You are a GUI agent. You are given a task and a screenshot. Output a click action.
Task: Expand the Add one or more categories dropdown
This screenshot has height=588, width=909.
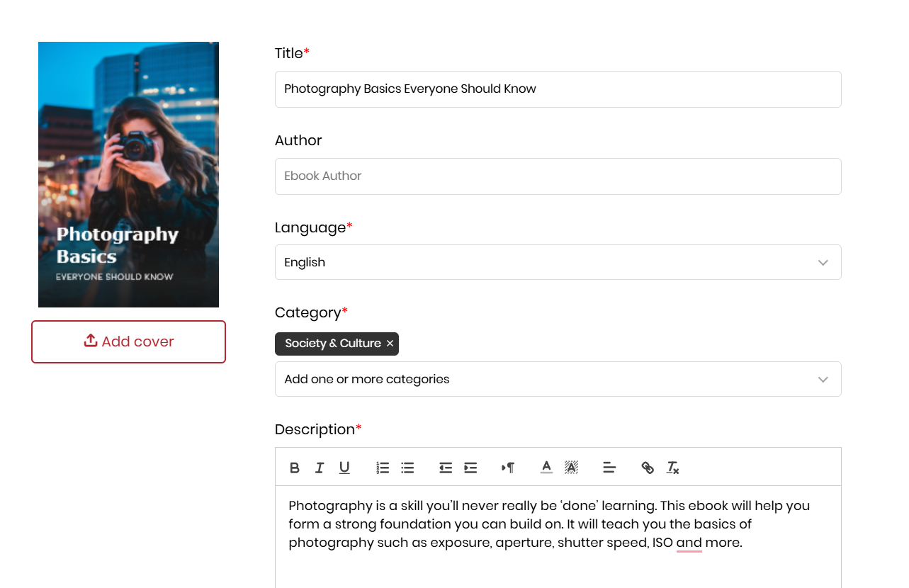point(558,379)
